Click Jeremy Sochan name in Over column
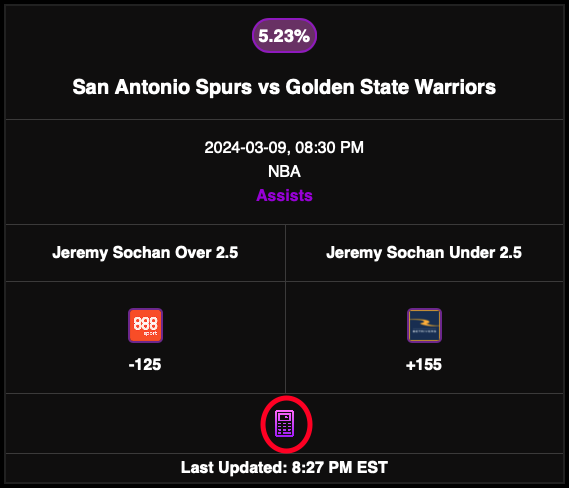This screenshot has width=569, height=488. [111, 253]
